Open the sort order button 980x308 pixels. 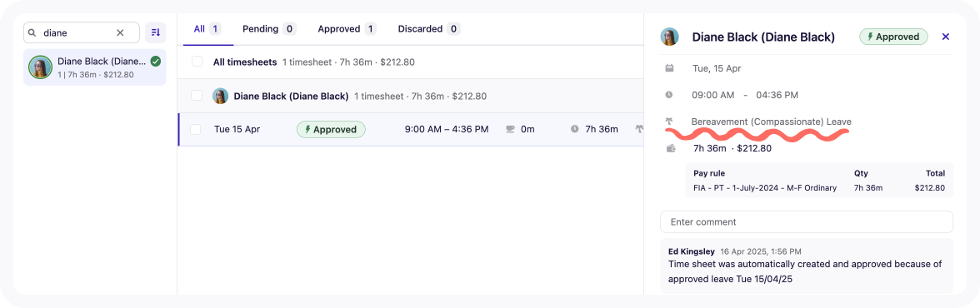pyautogui.click(x=156, y=32)
